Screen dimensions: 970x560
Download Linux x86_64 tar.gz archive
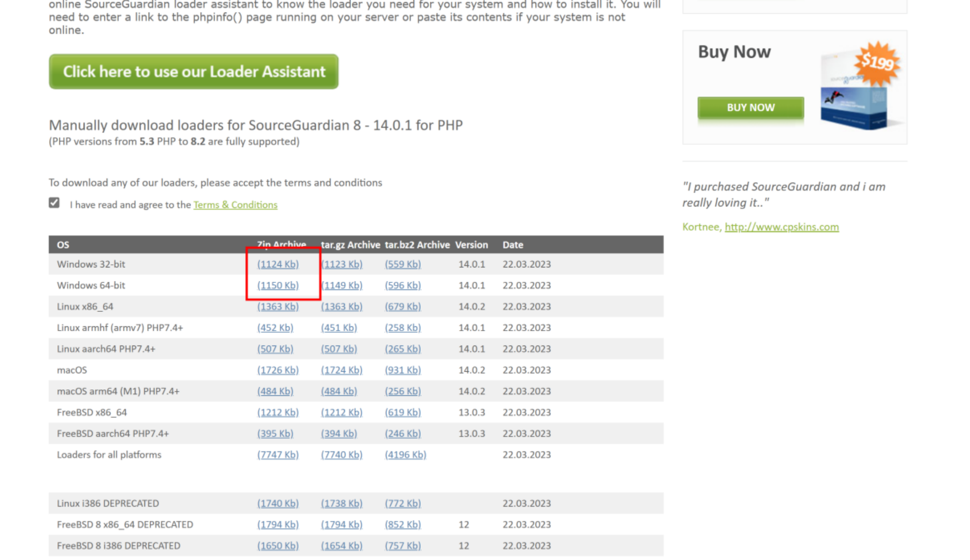point(342,306)
